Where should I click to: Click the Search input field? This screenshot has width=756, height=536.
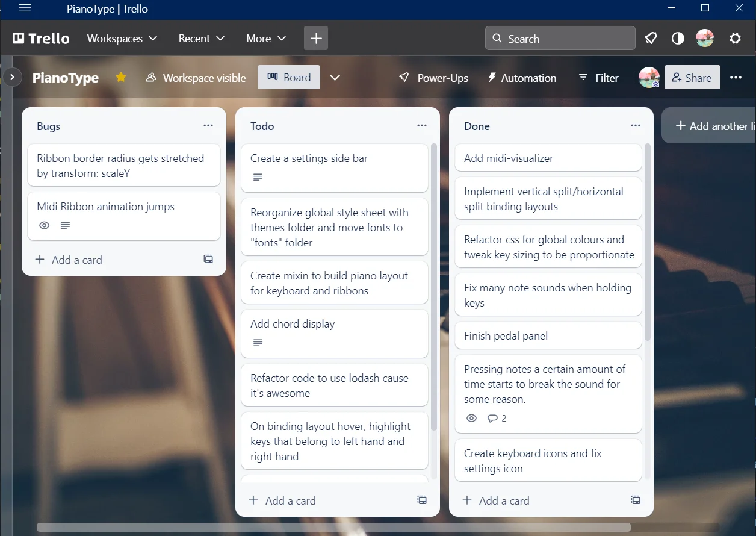pyautogui.click(x=560, y=39)
